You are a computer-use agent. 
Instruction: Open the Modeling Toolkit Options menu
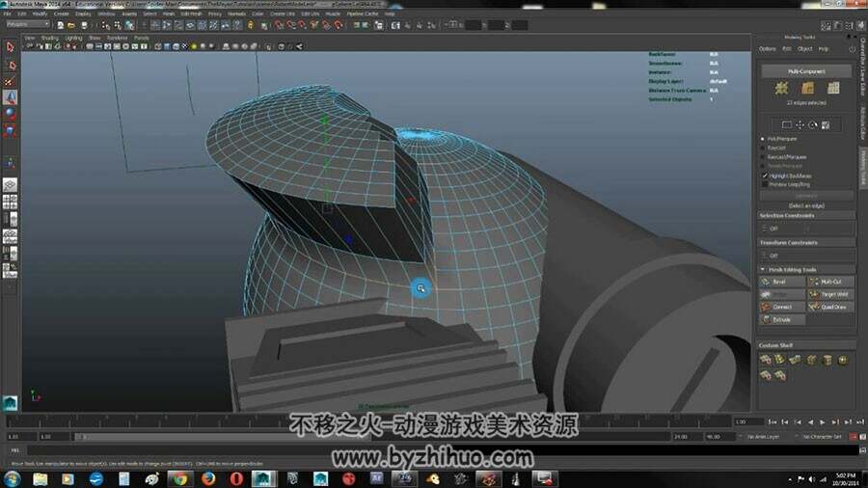click(x=768, y=49)
